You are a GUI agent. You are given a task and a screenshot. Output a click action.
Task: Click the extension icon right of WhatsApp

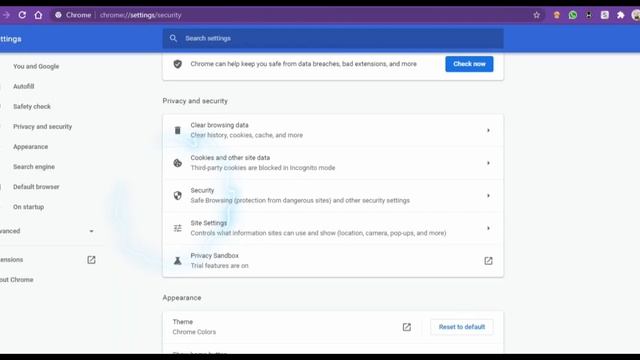tap(589, 15)
